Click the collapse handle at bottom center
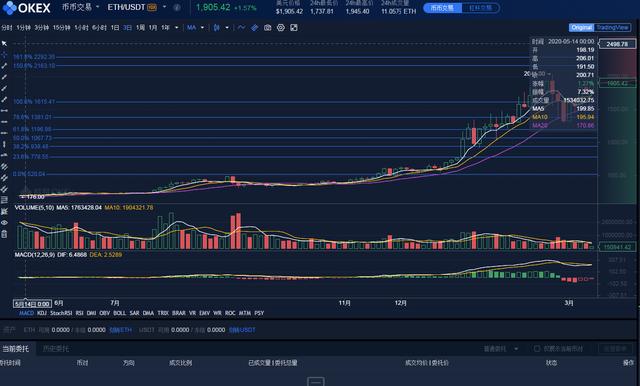The image size is (640, 386). point(316,382)
